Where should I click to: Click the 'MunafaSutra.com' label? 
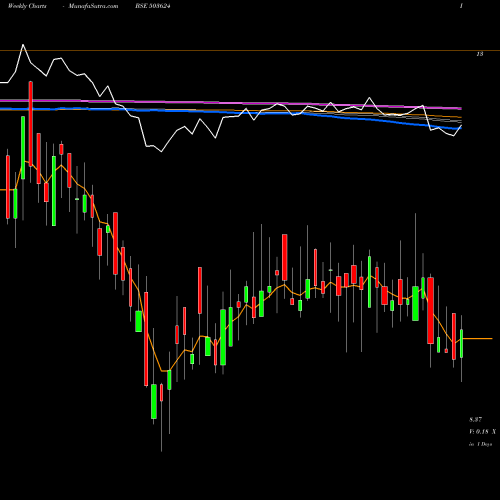(93, 6)
